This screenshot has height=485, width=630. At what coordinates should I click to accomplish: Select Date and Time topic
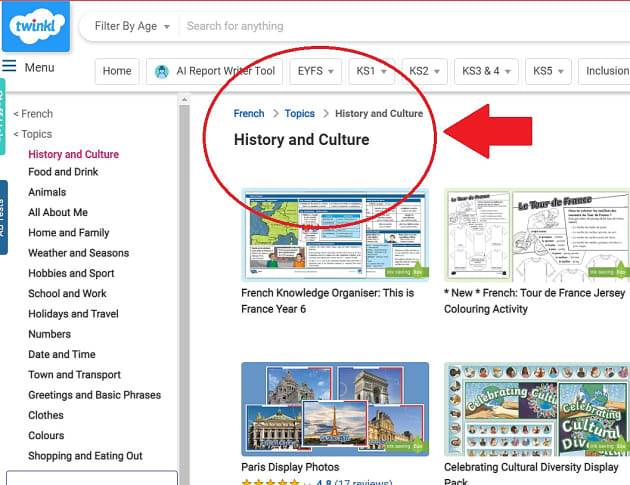point(62,354)
